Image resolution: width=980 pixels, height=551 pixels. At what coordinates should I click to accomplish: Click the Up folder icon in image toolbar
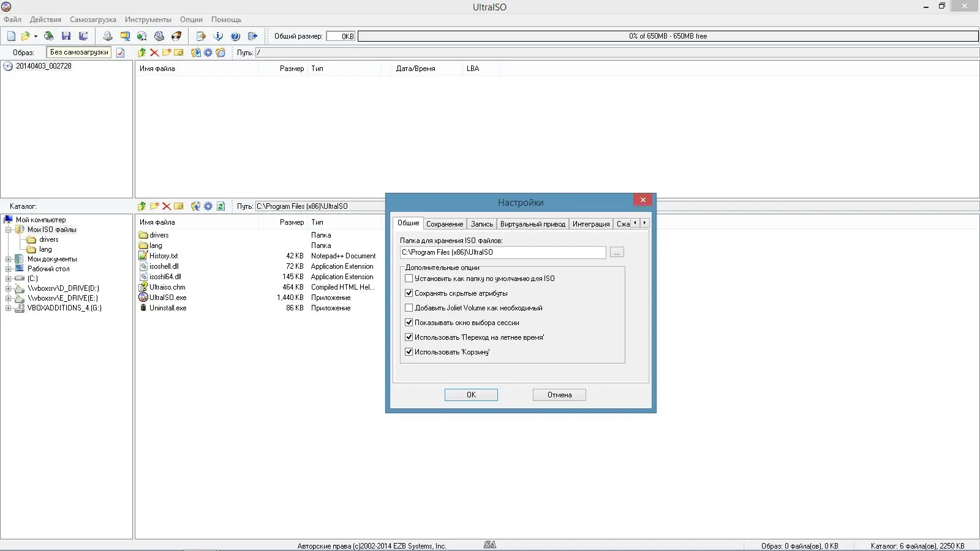point(142,53)
